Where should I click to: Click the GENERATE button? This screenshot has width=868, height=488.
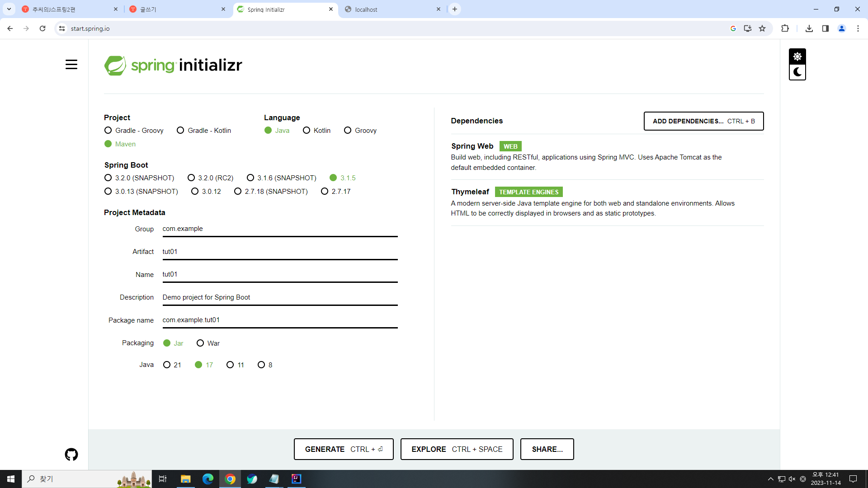[x=344, y=449]
